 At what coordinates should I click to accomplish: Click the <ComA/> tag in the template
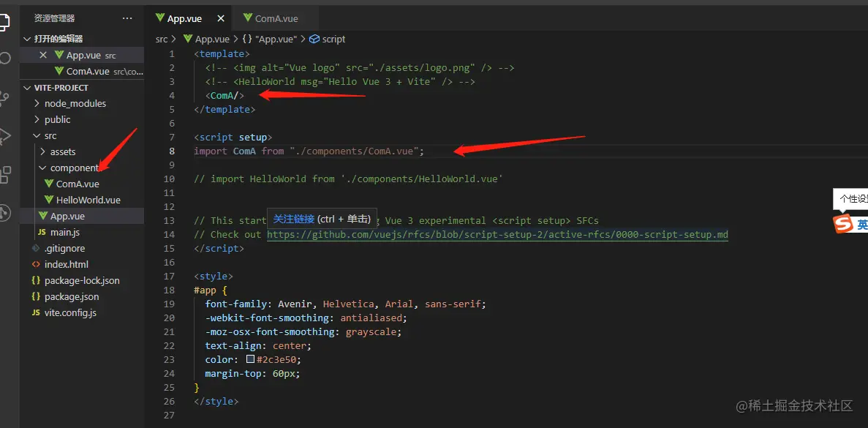(x=224, y=96)
